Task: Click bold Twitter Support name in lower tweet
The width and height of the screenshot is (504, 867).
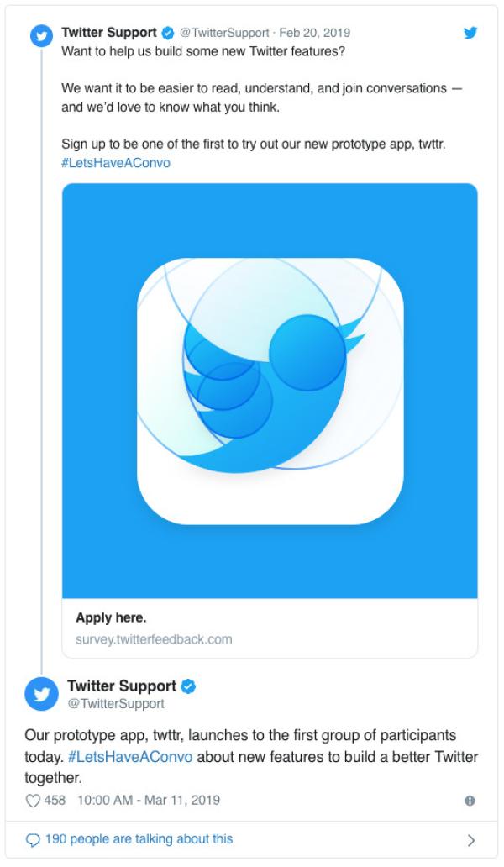Action: click(x=122, y=686)
